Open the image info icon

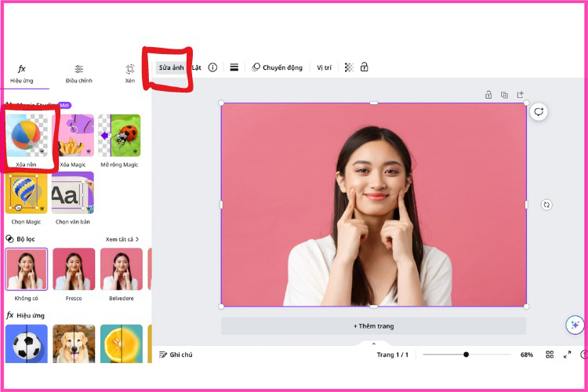[x=212, y=67]
